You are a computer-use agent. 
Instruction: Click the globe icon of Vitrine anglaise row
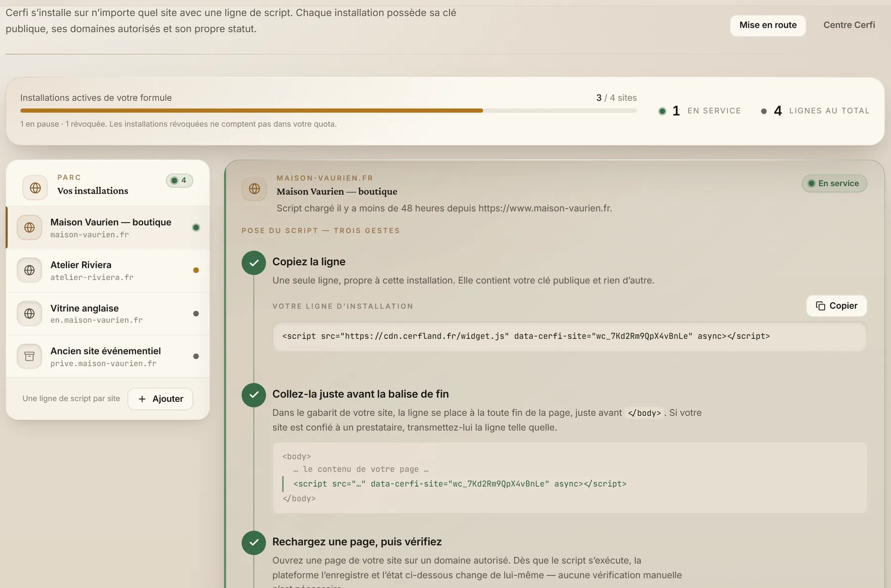coord(30,313)
